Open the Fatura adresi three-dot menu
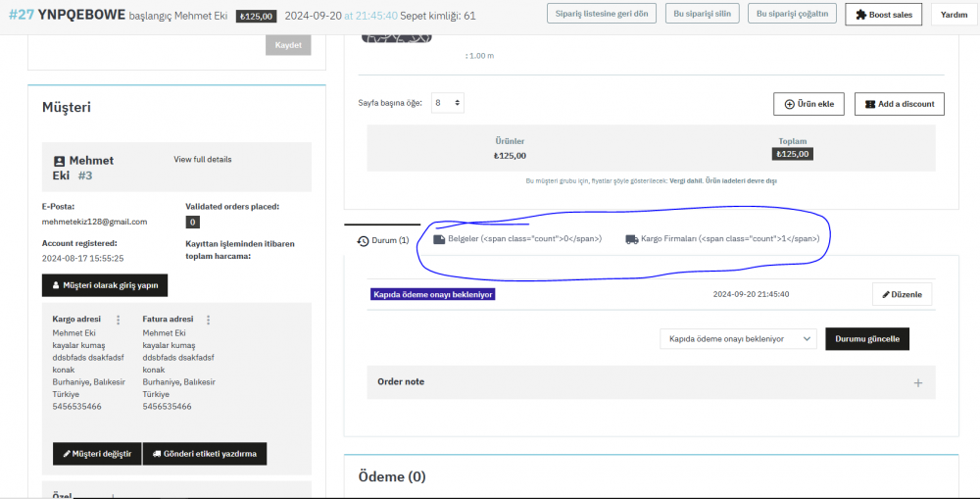The height and width of the screenshot is (499, 980). [208, 320]
